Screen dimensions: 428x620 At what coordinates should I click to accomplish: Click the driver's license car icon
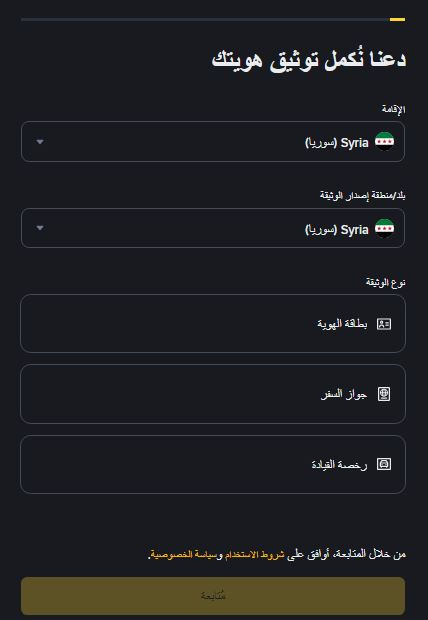coord(384,464)
